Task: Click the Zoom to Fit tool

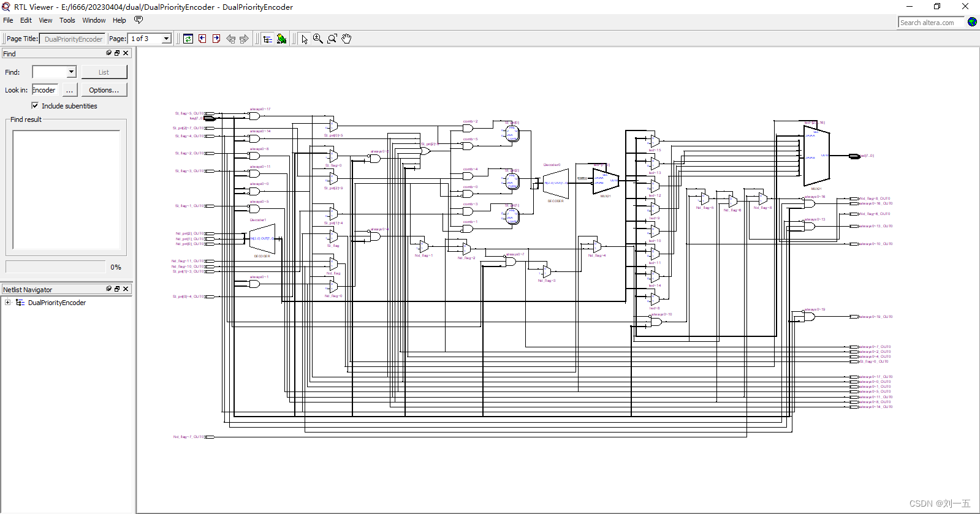Action: coord(332,39)
